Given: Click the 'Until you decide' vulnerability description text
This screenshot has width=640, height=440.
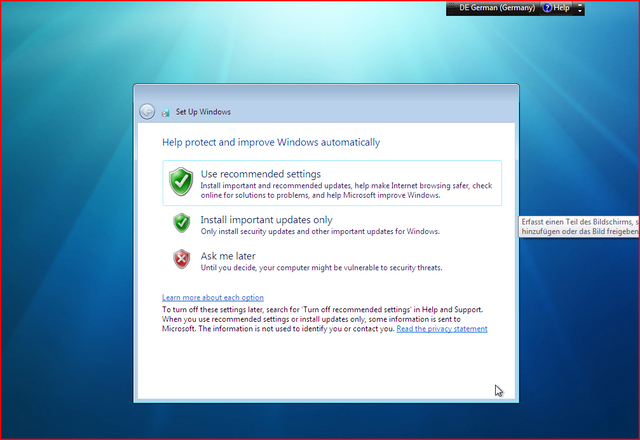Looking at the screenshot, I should point(321,268).
